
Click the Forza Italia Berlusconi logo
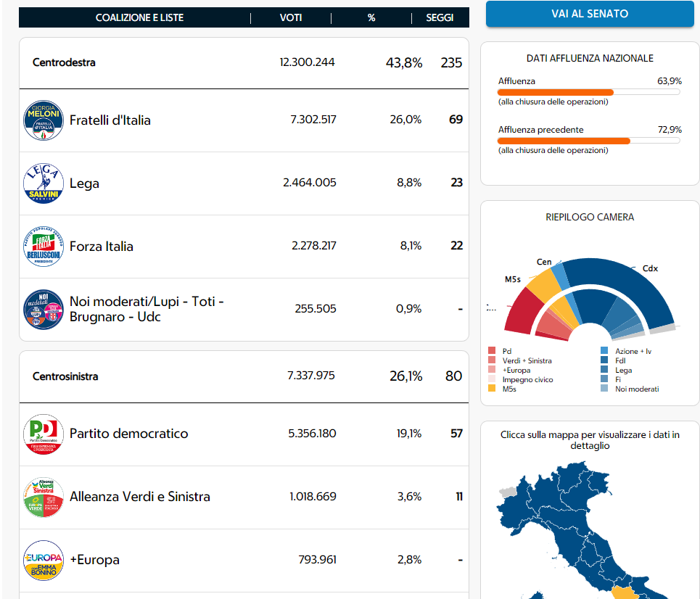click(x=44, y=247)
